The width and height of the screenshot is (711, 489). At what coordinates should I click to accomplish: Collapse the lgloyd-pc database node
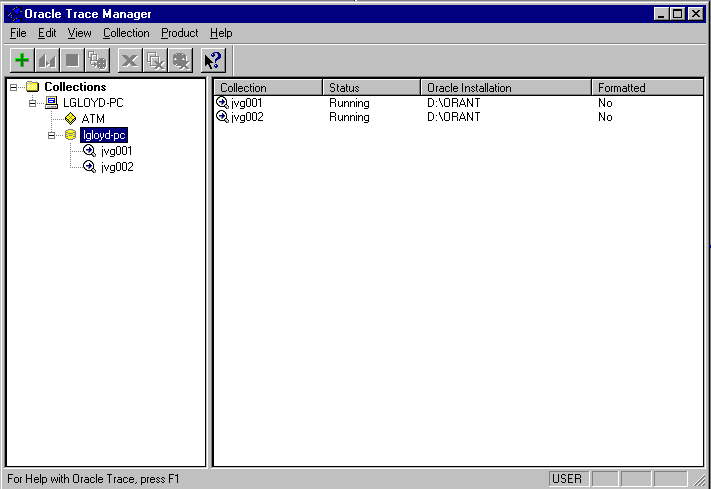51,135
